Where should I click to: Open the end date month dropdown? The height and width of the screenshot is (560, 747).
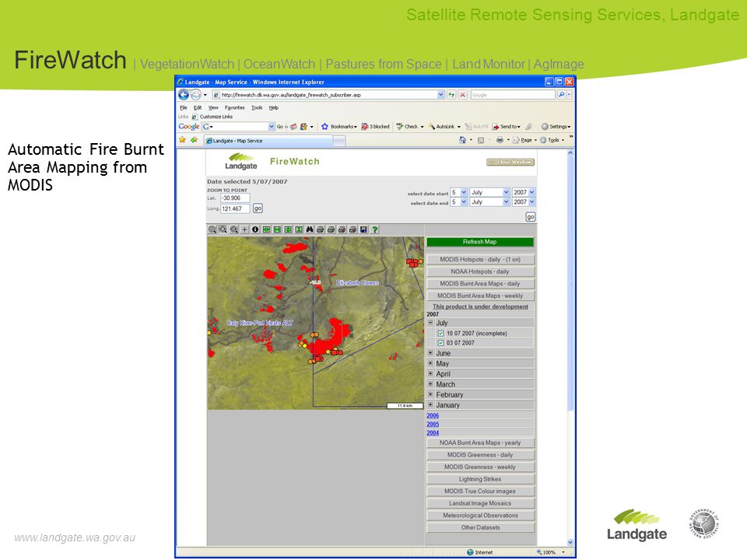point(489,202)
